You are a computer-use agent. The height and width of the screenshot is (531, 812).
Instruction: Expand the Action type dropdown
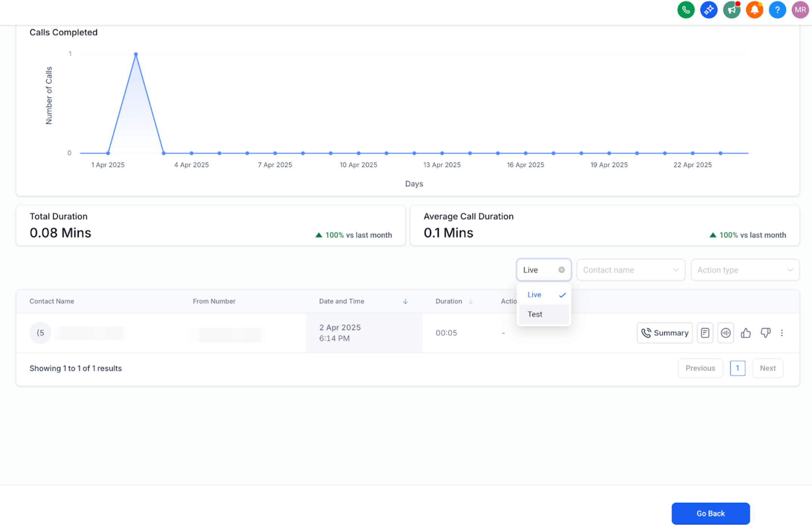pos(745,270)
